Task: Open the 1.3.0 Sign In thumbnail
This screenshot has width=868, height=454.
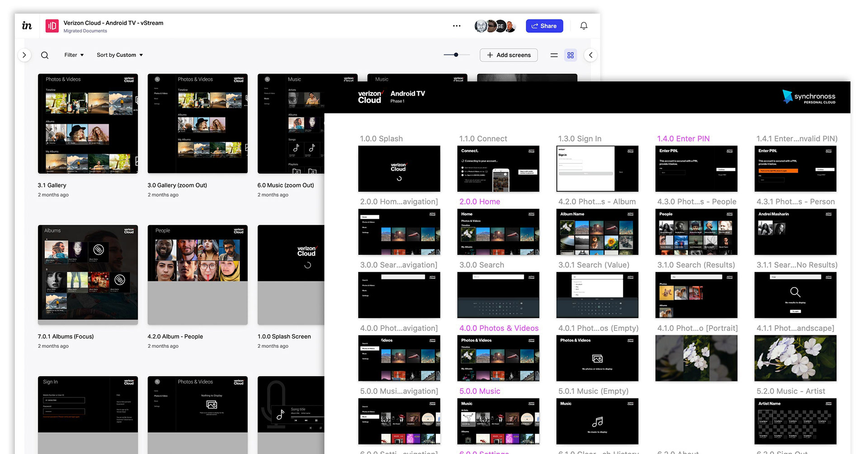Action: click(597, 168)
